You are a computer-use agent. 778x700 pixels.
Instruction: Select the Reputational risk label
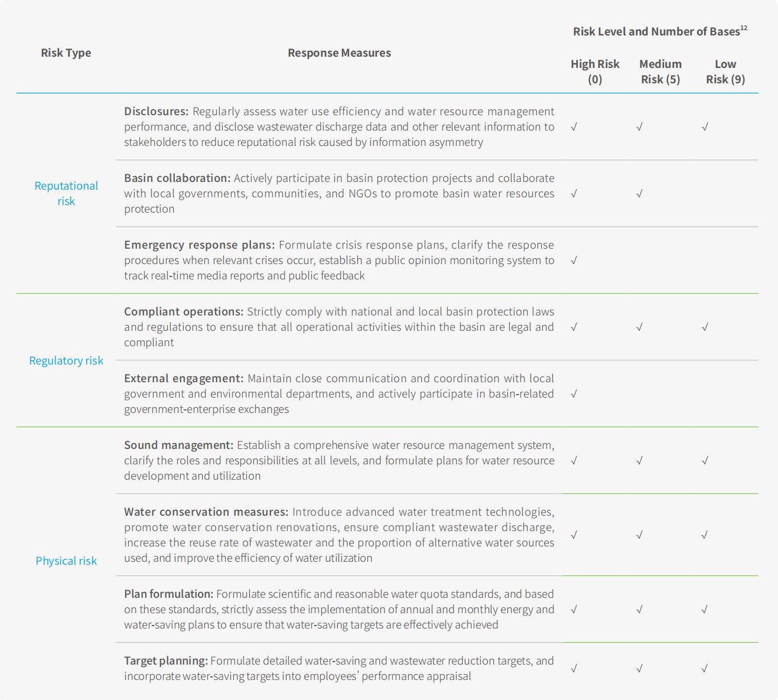click(x=66, y=194)
